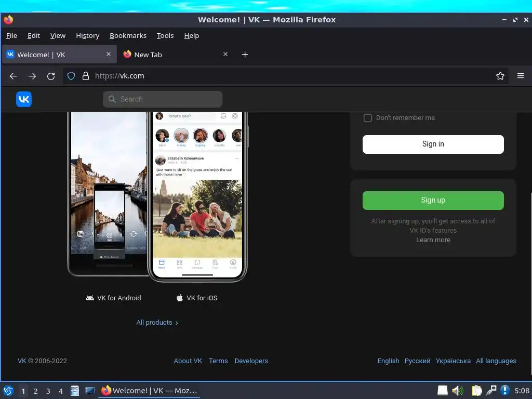
Task: Open the Help menu
Action: 191,36
